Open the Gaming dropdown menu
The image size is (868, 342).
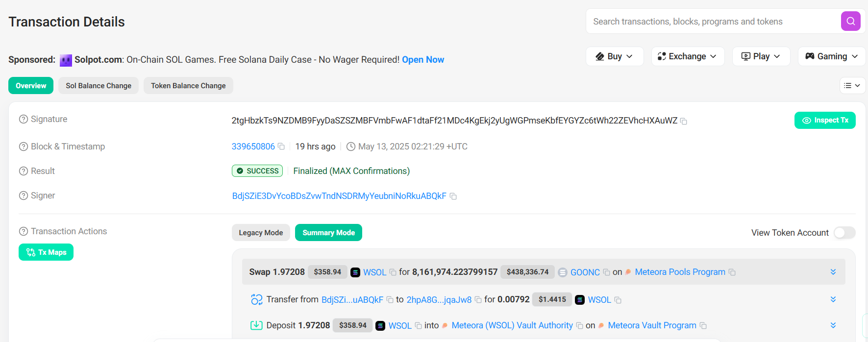point(832,56)
